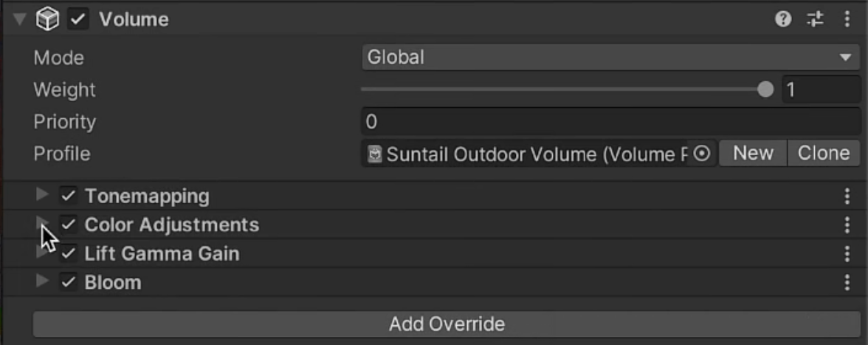868x345 pixels.
Task: Open Lift Gamma Gain override options menu
Action: point(847,254)
